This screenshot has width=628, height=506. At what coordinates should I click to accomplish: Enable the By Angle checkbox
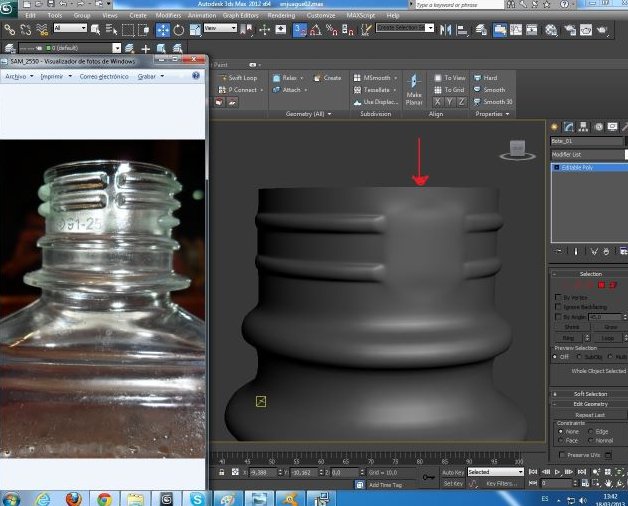[x=558, y=317]
